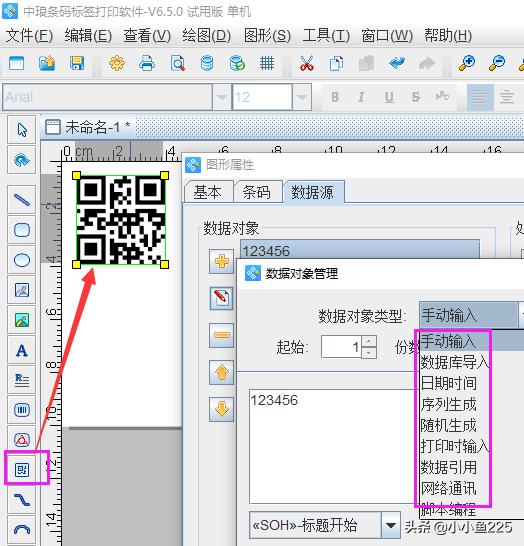Screen dimensions: 524x546
Task: Undo last action blue arrow
Action: click(x=397, y=63)
